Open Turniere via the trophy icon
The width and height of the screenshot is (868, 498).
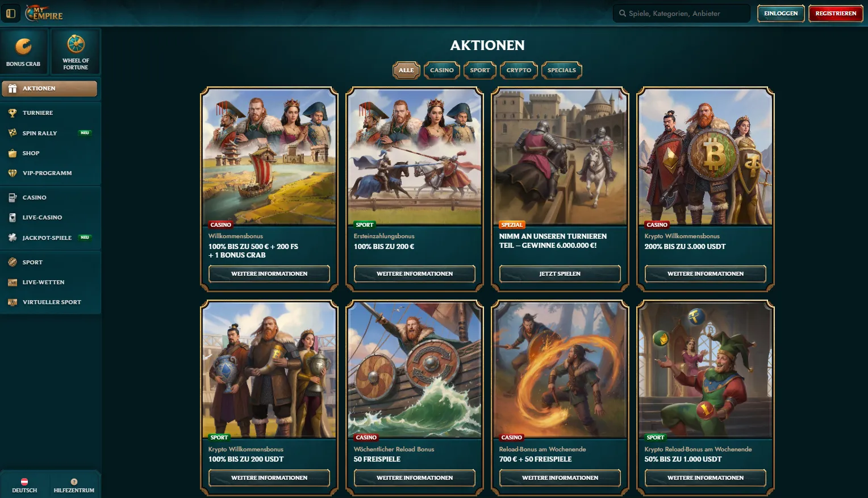[x=12, y=113]
